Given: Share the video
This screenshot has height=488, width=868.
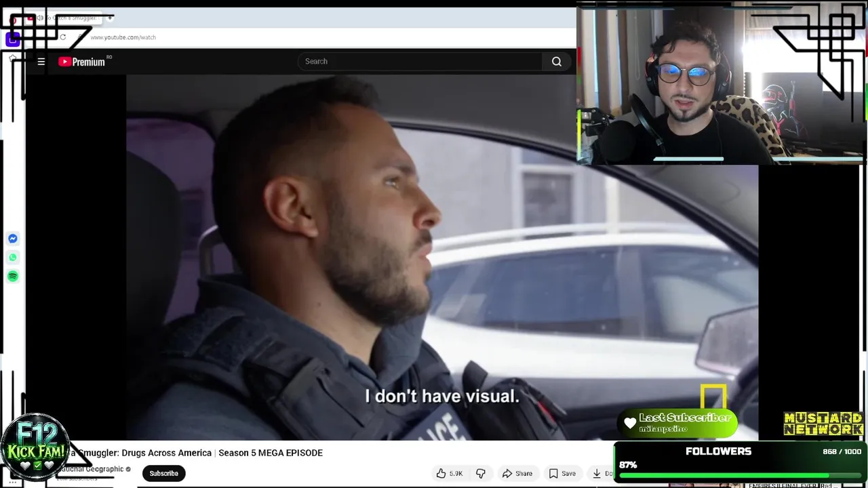Looking at the screenshot, I should click(517, 473).
